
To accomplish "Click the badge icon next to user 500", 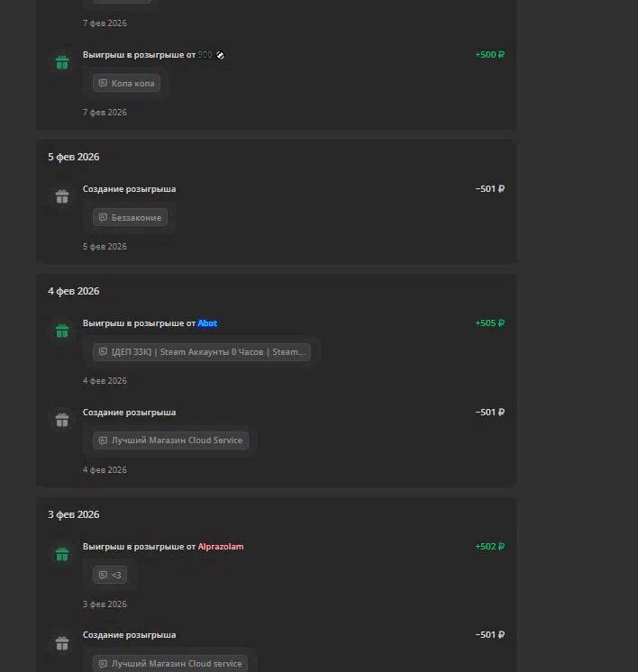I will tap(221, 55).
